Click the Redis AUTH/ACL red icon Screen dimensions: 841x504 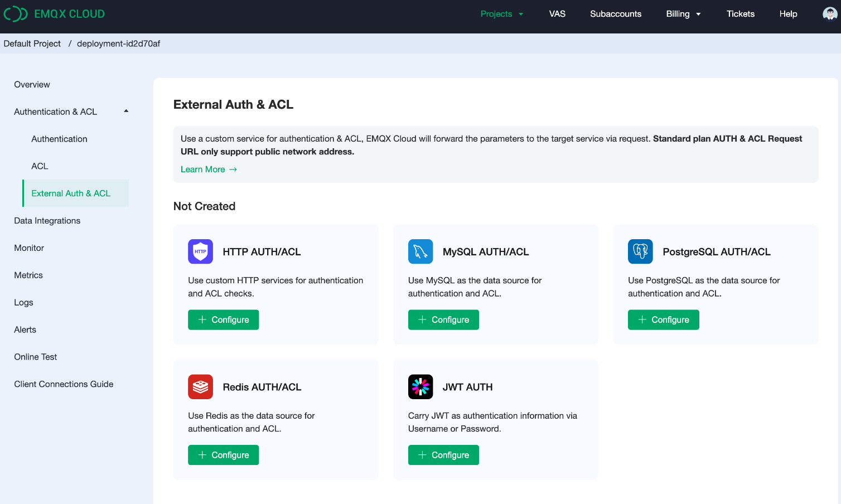[x=200, y=387]
